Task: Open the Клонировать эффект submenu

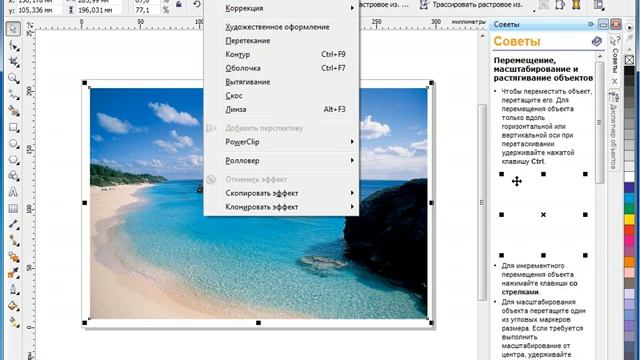Action: [x=282, y=207]
